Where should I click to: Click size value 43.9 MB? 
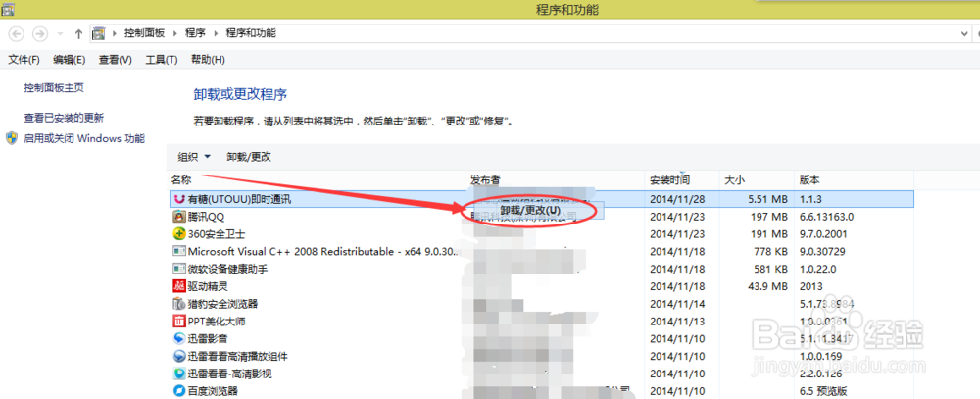[x=767, y=286]
